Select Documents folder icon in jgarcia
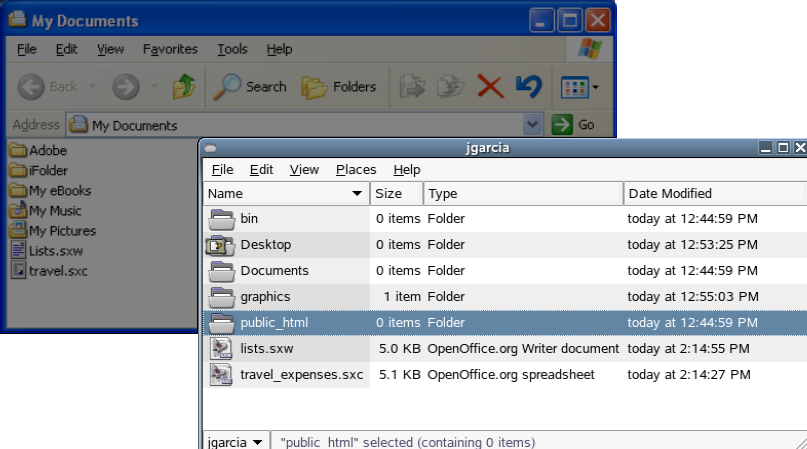The height and width of the screenshot is (449, 807). pos(222,271)
